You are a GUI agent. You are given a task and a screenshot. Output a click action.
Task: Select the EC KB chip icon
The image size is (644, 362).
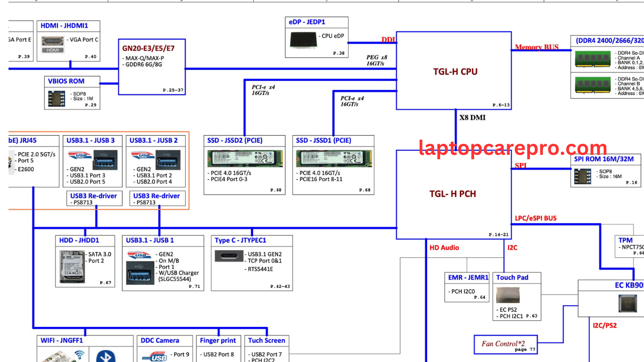pyautogui.click(x=627, y=304)
